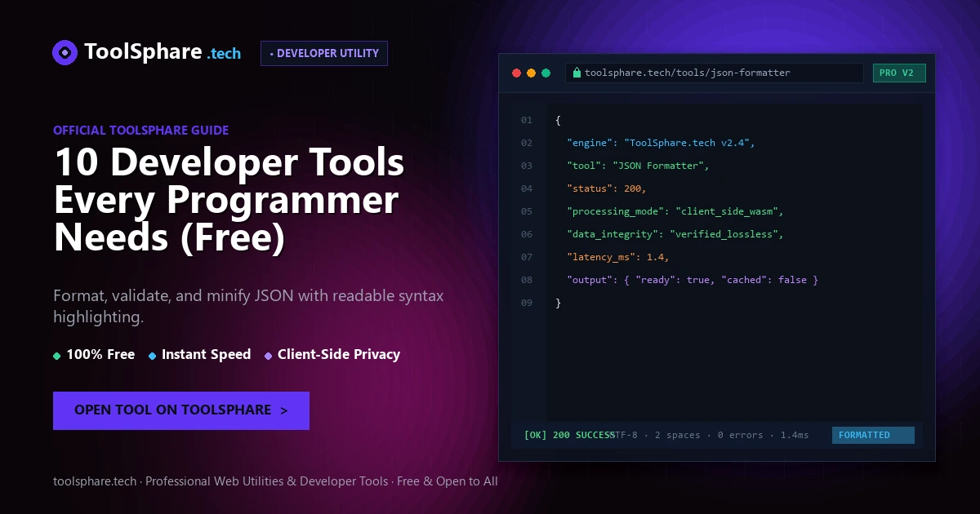The width and height of the screenshot is (980, 514).
Task: Click the [OK] 200 SUCCESS status text
Action: pos(569,435)
